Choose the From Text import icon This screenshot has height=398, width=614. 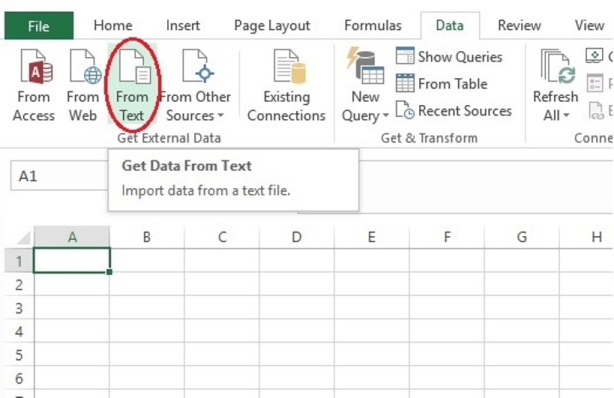coord(135,66)
